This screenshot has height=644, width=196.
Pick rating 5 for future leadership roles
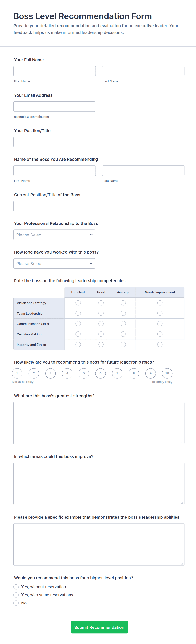[x=84, y=373]
